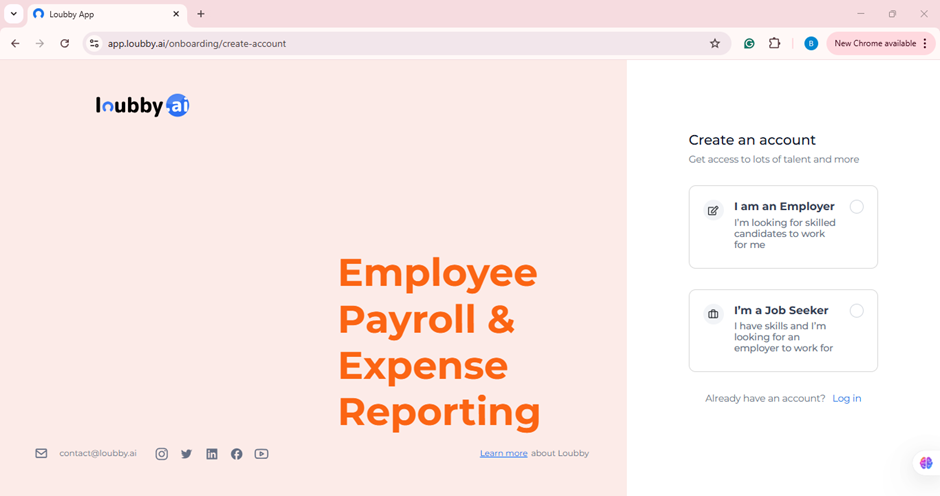Click the Employee Payroll & Expense Reporting headline

pyautogui.click(x=439, y=342)
